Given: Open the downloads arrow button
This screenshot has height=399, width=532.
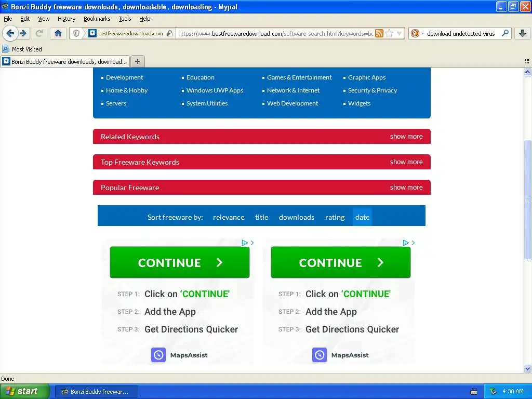Looking at the screenshot, I should tap(523, 33).
